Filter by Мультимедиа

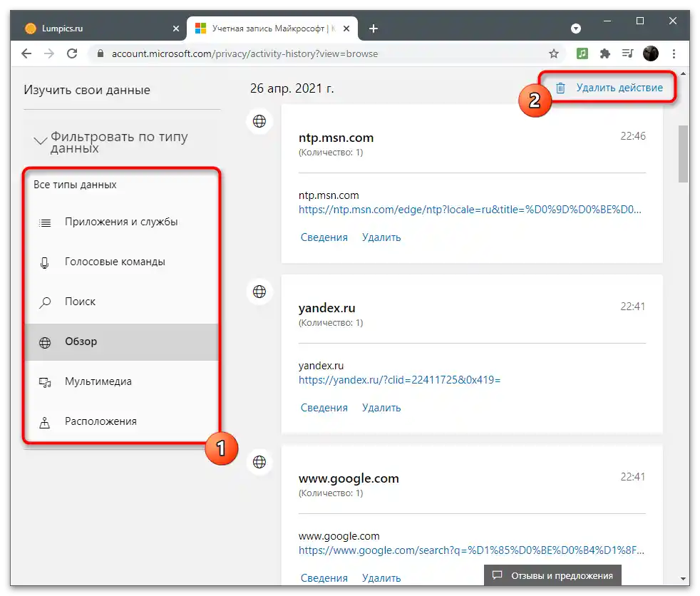point(121,381)
